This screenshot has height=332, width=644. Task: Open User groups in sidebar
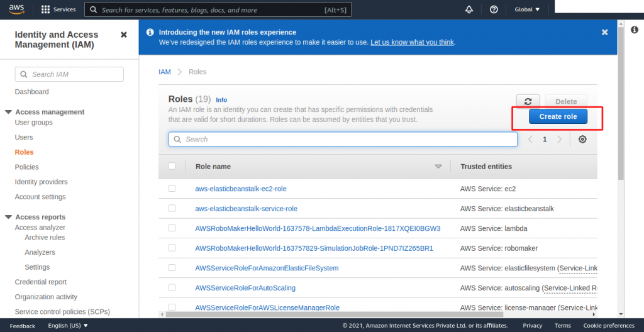point(34,123)
